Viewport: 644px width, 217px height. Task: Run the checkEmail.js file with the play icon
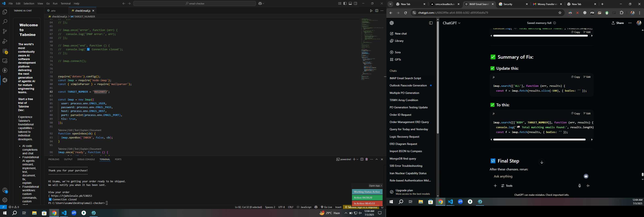click(x=371, y=11)
